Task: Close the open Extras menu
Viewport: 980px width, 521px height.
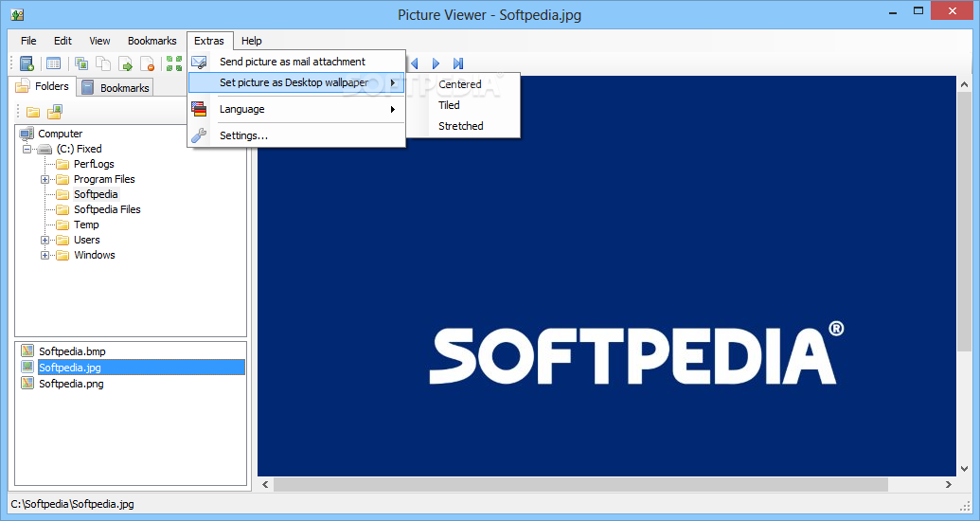Action: [209, 41]
